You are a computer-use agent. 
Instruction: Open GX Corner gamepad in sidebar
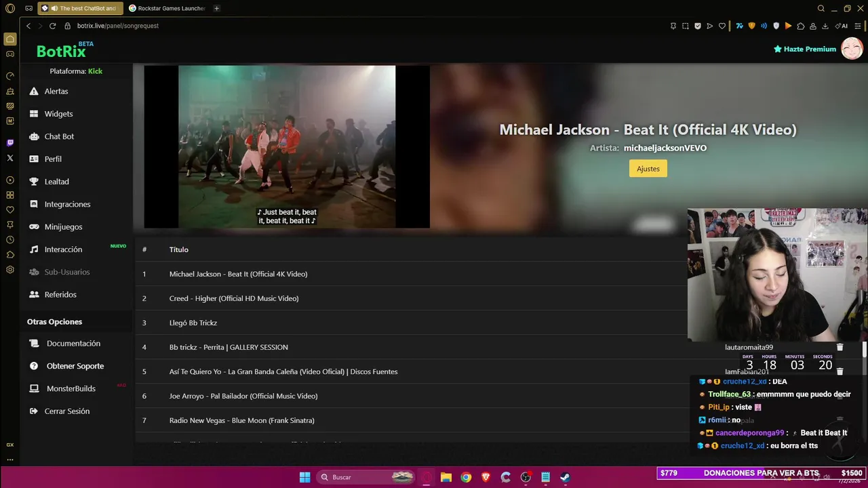pos(10,54)
